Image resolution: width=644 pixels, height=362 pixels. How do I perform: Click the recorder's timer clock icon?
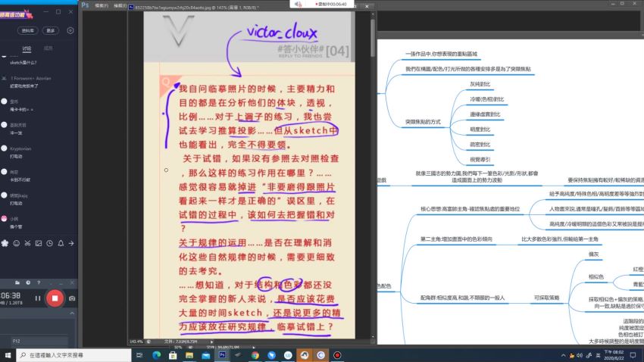click(28, 282)
